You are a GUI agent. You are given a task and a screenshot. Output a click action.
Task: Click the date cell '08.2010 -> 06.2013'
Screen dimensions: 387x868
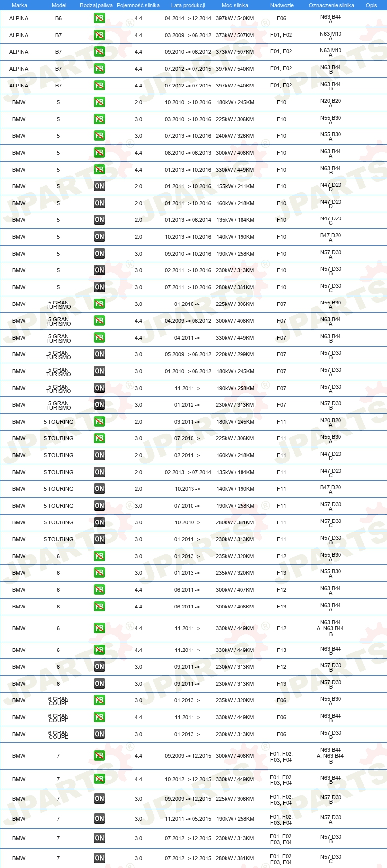tap(188, 153)
